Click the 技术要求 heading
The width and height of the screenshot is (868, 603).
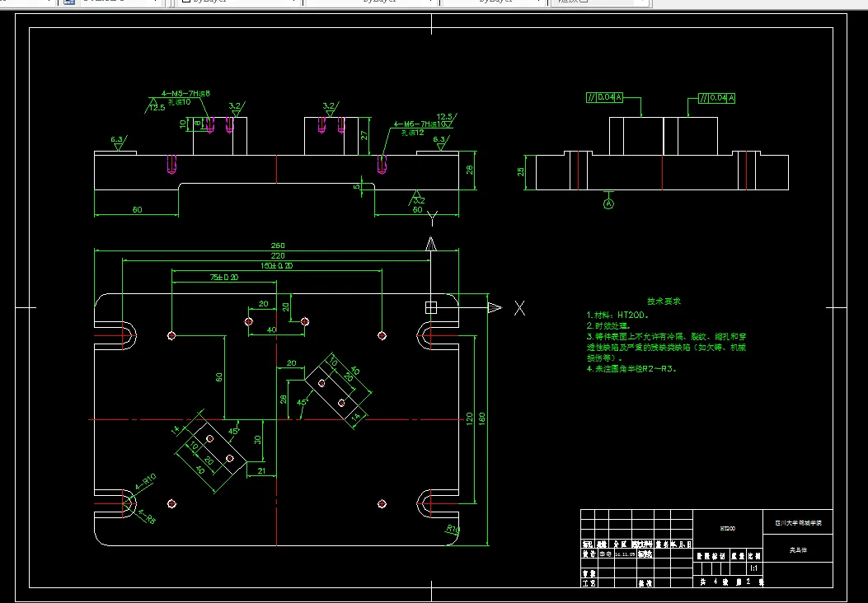(x=664, y=301)
